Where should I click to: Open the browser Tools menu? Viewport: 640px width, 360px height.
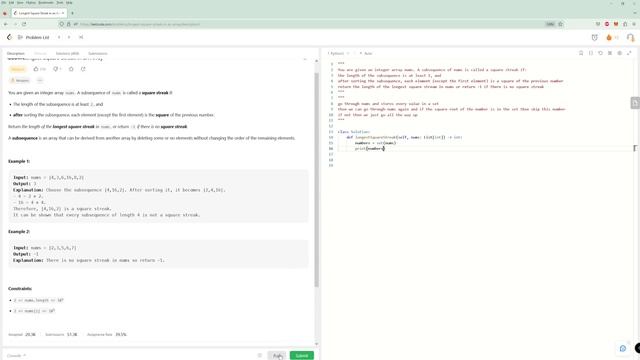(x=60, y=2)
